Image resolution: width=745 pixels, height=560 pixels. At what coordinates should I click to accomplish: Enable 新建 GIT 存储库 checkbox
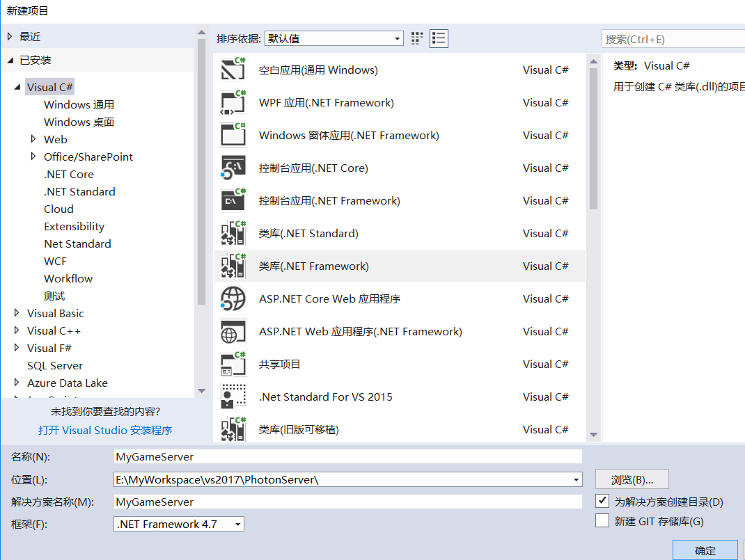point(602,520)
